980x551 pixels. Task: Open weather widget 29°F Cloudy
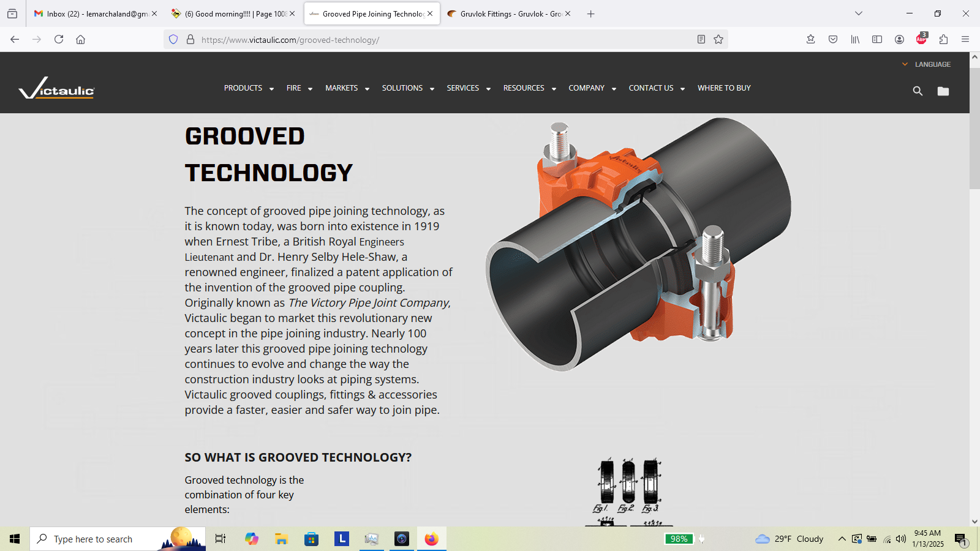pos(790,539)
